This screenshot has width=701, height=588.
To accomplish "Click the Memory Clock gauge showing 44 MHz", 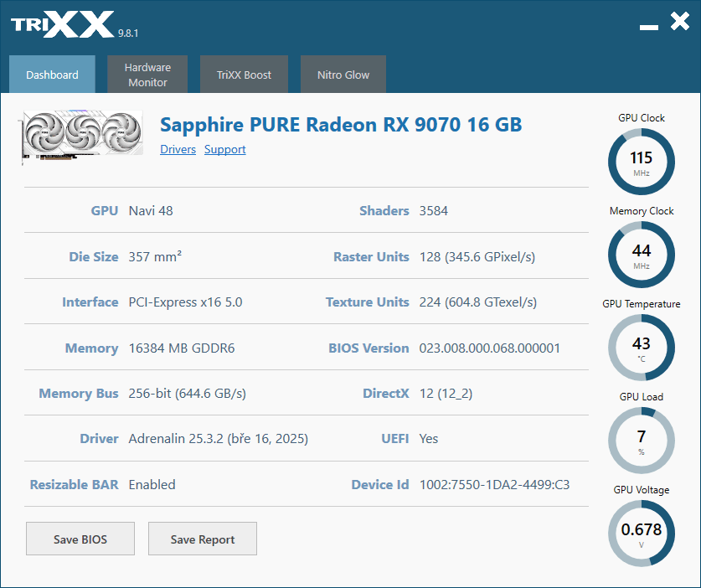I will click(642, 255).
